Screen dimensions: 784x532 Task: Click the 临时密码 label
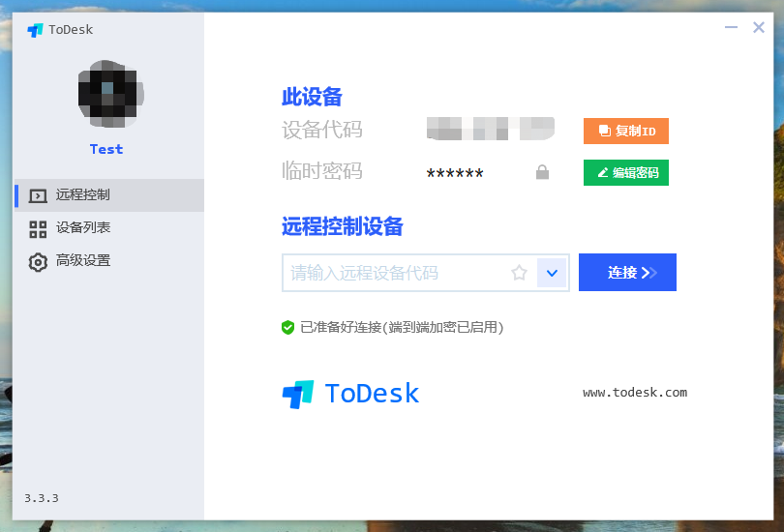click(322, 171)
